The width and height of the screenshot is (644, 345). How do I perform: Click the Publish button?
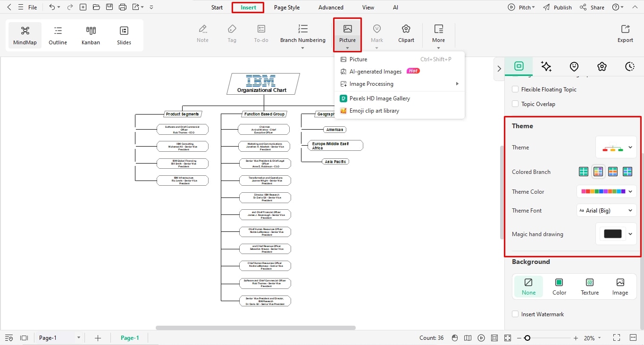click(x=557, y=8)
